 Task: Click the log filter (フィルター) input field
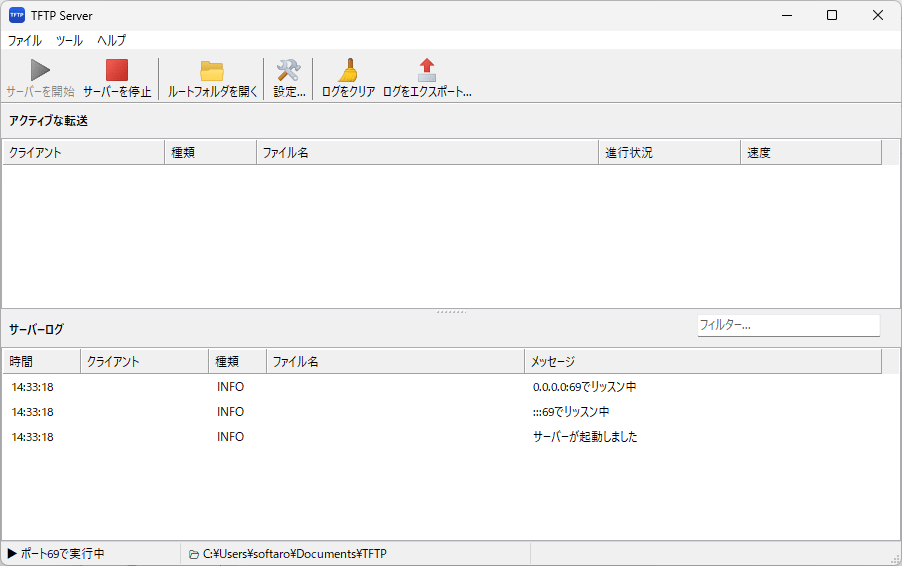pos(787,325)
